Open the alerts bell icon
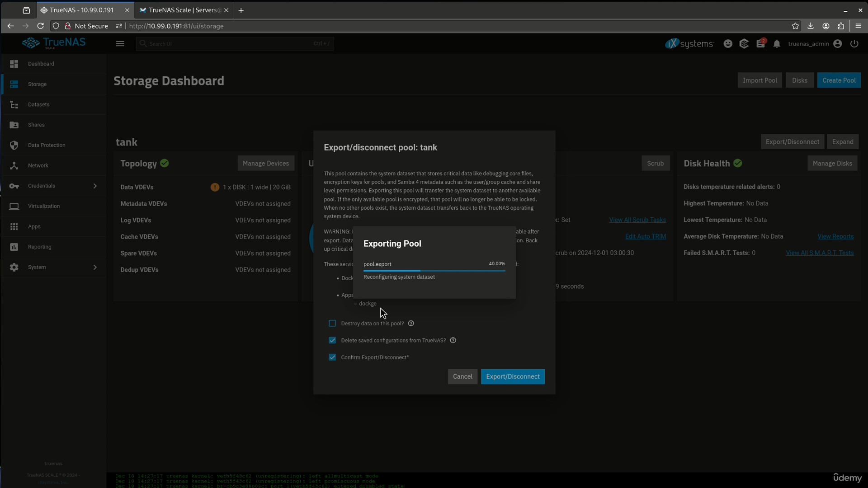This screenshot has width=868, height=488. click(777, 44)
